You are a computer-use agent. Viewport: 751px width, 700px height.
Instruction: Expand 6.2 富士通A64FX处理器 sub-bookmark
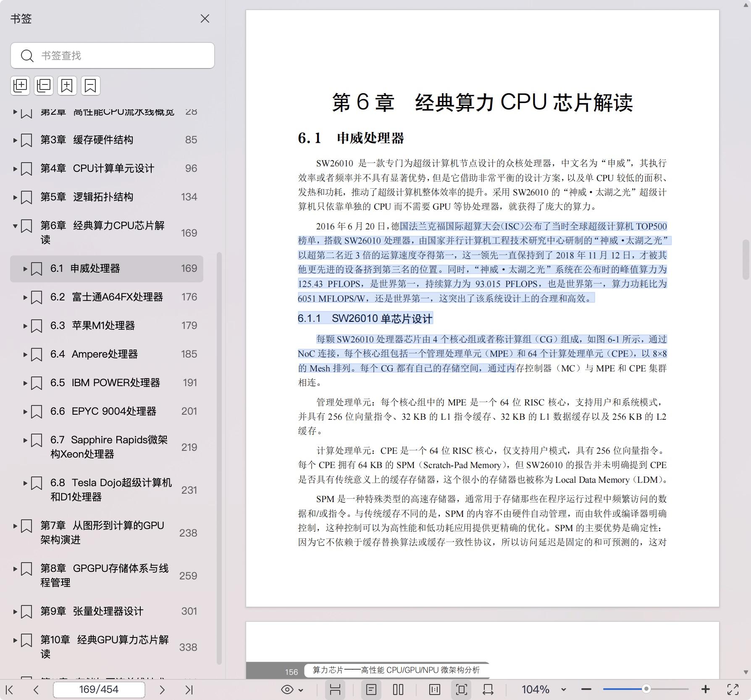[x=25, y=297]
